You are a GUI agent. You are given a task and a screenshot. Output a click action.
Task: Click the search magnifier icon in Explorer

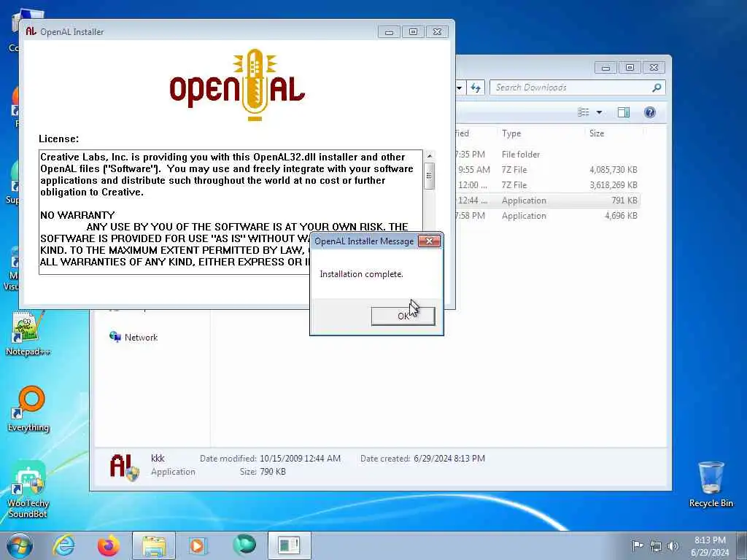point(657,87)
